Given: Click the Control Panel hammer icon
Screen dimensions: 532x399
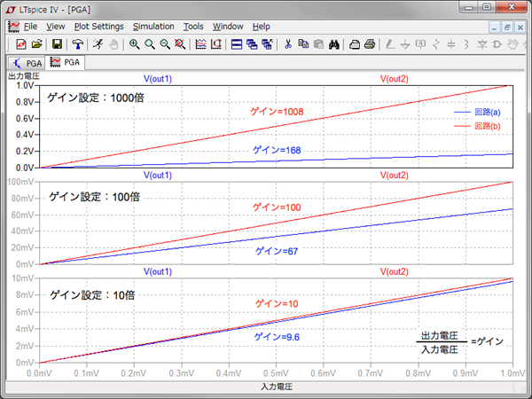Looking at the screenshot, I should 78,43.
